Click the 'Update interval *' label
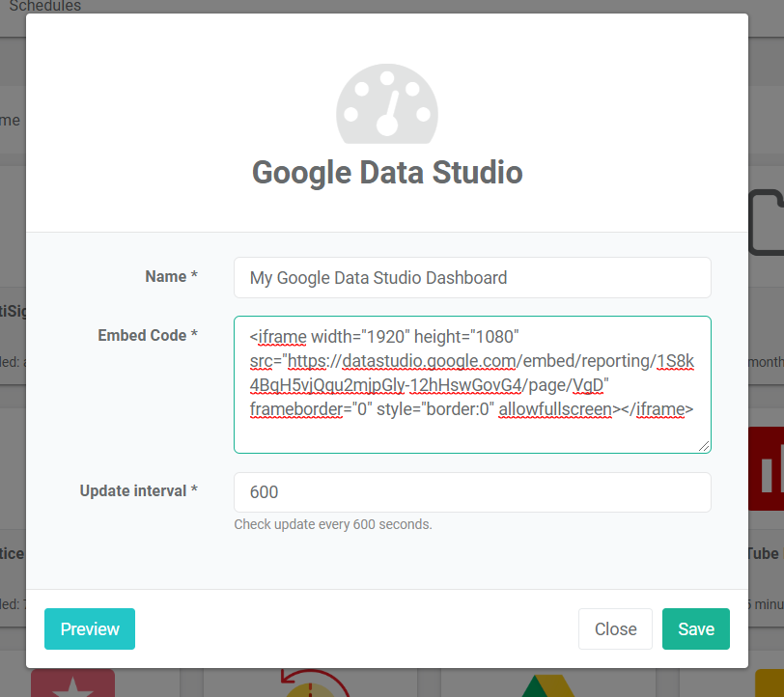784x697 pixels. pyautogui.click(x=138, y=490)
